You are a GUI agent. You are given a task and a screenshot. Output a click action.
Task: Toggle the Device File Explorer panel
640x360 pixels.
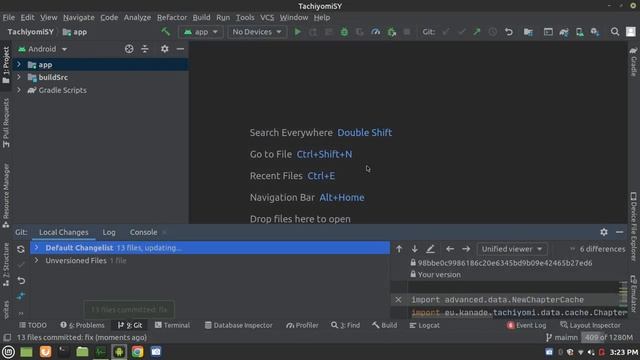point(633,227)
